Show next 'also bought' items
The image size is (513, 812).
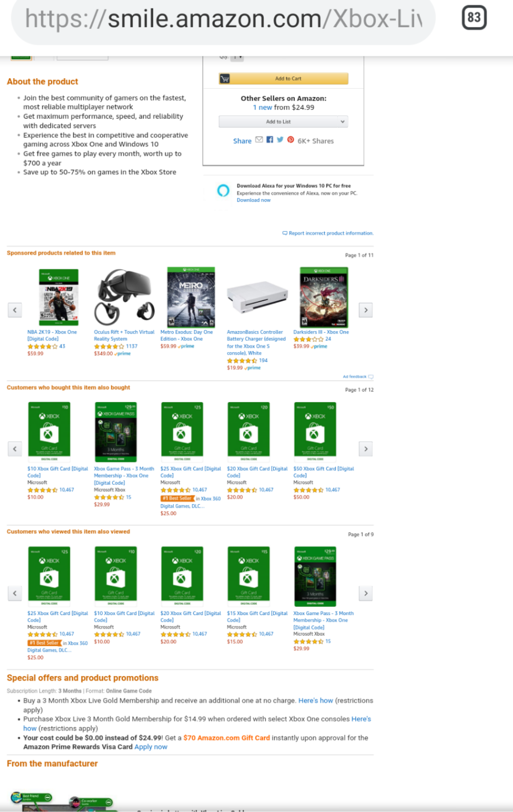tap(365, 449)
